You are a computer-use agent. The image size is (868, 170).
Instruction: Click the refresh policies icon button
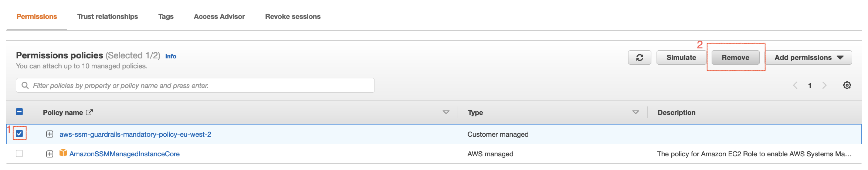(x=640, y=58)
